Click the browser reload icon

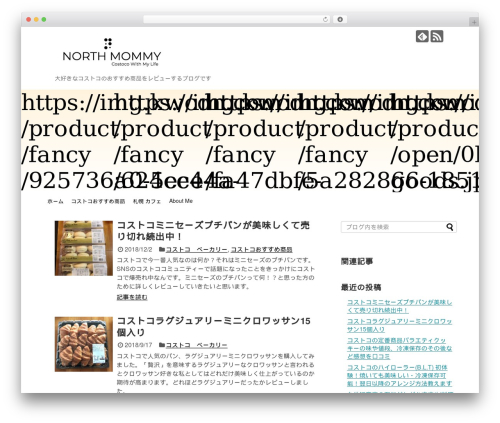click(x=325, y=19)
